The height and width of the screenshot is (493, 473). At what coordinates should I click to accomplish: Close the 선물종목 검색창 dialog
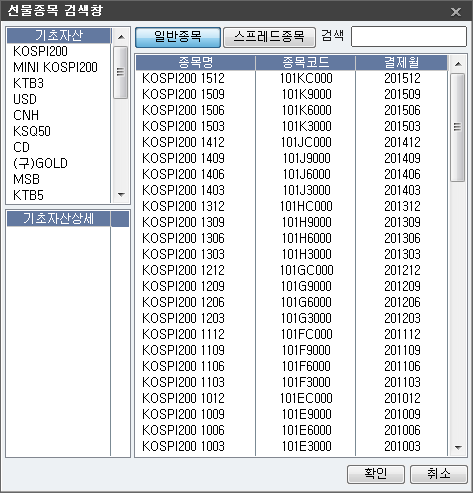click(x=456, y=12)
